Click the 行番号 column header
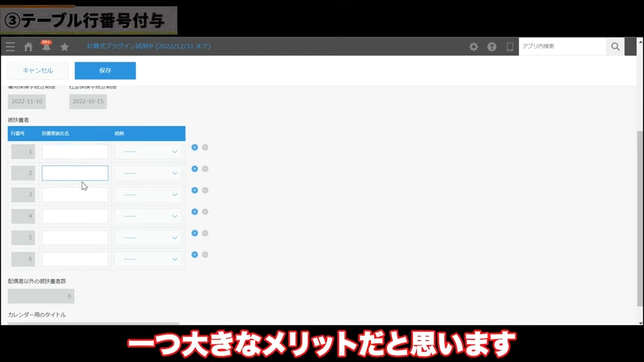This screenshot has width=644, height=362. (17, 133)
